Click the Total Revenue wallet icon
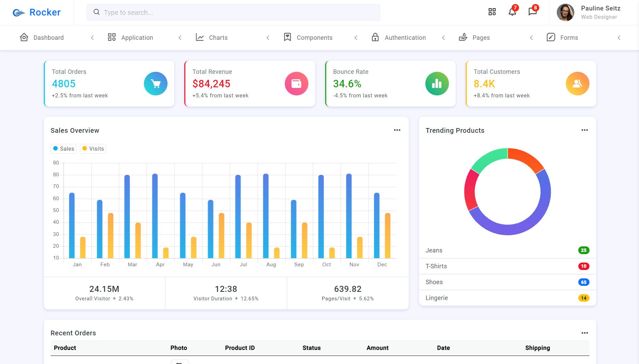The image size is (639, 364). [x=296, y=84]
